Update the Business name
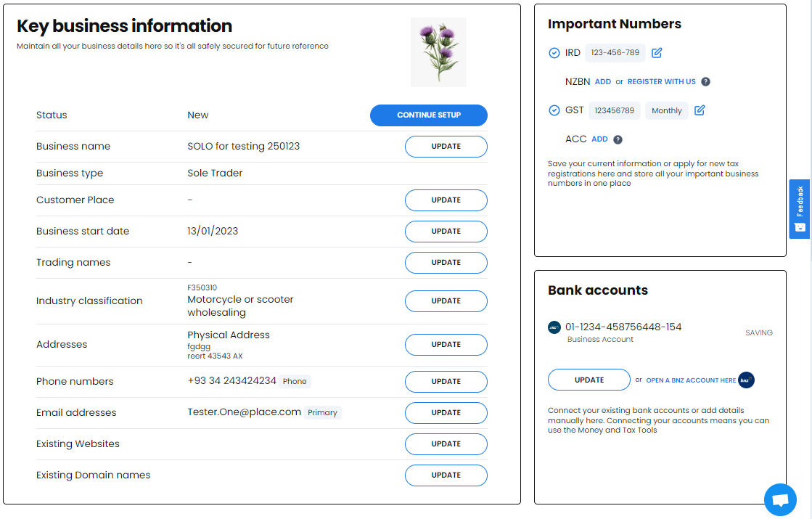The width and height of the screenshot is (812, 519). (x=446, y=147)
